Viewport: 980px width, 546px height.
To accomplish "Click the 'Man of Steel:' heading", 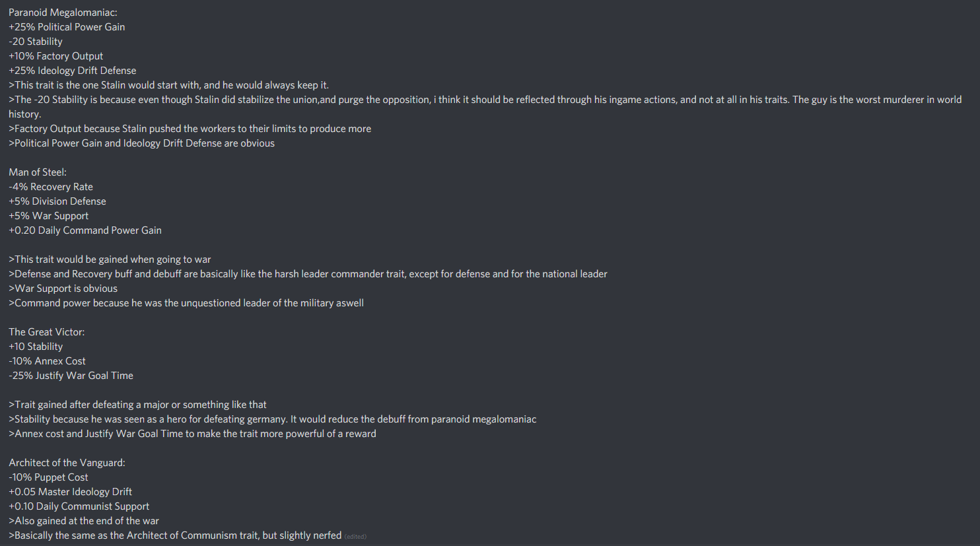I will tap(38, 172).
